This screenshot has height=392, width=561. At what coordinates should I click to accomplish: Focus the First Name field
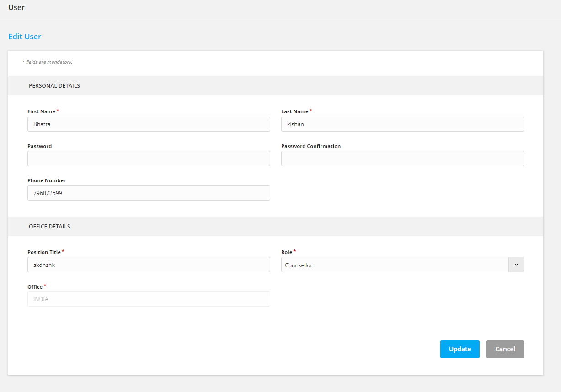pyautogui.click(x=149, y=124)
